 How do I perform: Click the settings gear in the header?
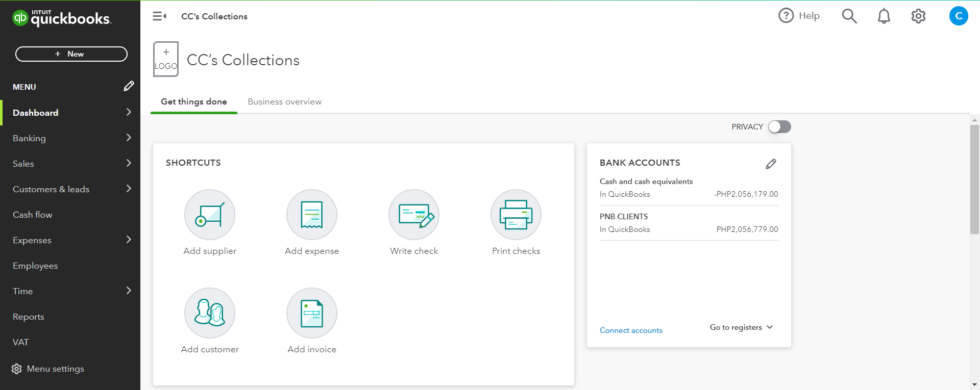[918, 16]
